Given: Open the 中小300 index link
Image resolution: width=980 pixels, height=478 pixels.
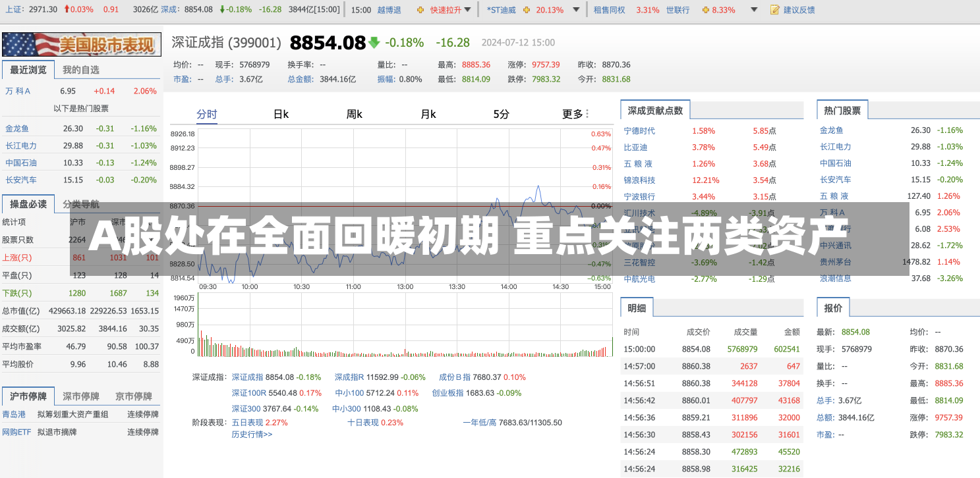Looking at the screenshot, I should [347, 409].
